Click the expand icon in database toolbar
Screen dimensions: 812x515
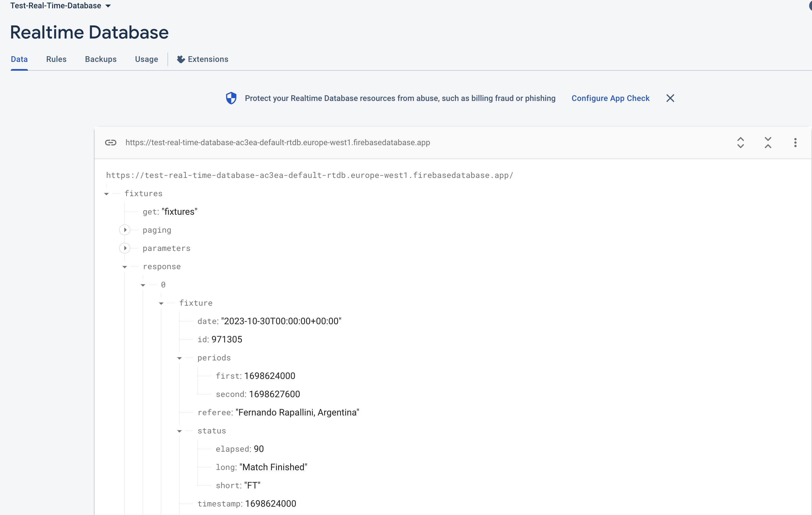[740, 143]
